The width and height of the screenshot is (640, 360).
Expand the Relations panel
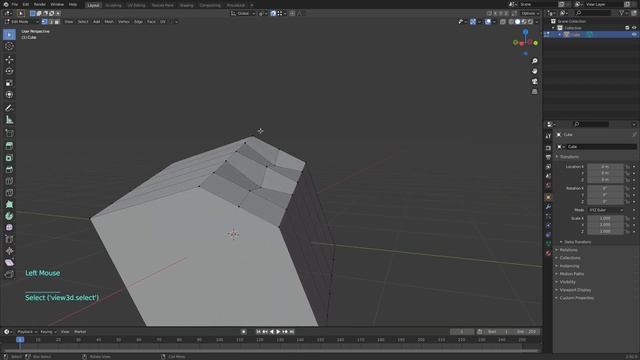pos(569,250)
